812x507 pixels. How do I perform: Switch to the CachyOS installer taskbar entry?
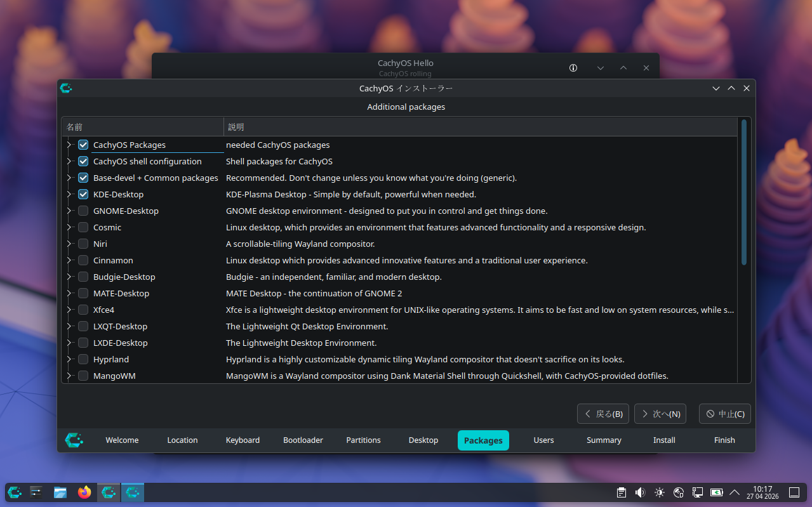(133, 492)
